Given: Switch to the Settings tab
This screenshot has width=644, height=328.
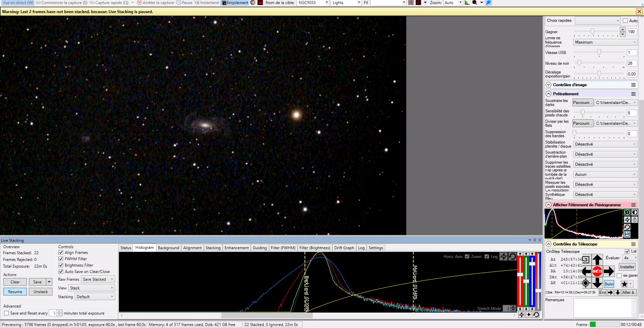Looking at the screenshot, I should [376, 248].
